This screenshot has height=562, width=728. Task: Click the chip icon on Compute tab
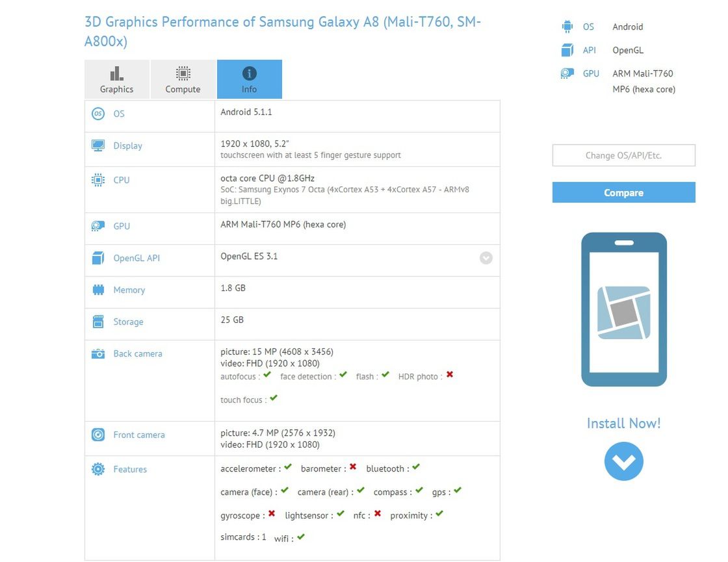(183, 73)
